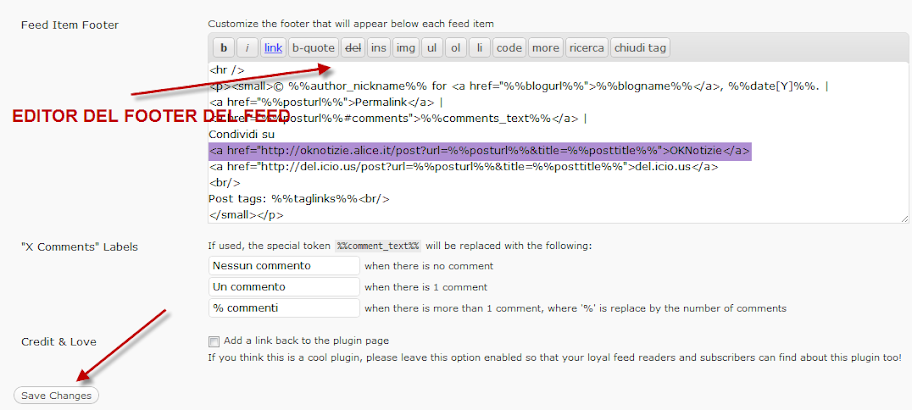
Task: Click the 'when there is no comment' text
Action: (x=429, y=266)
